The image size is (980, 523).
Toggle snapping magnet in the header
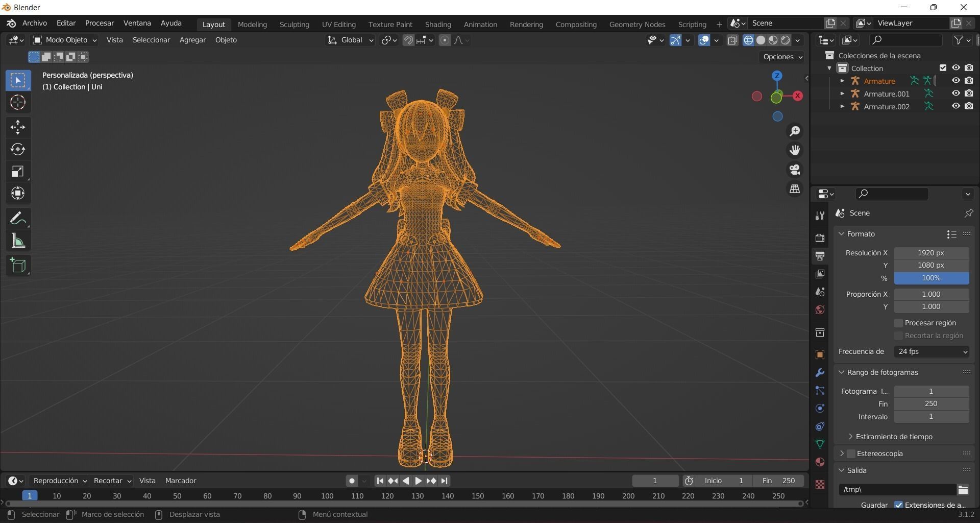point(408,40)
